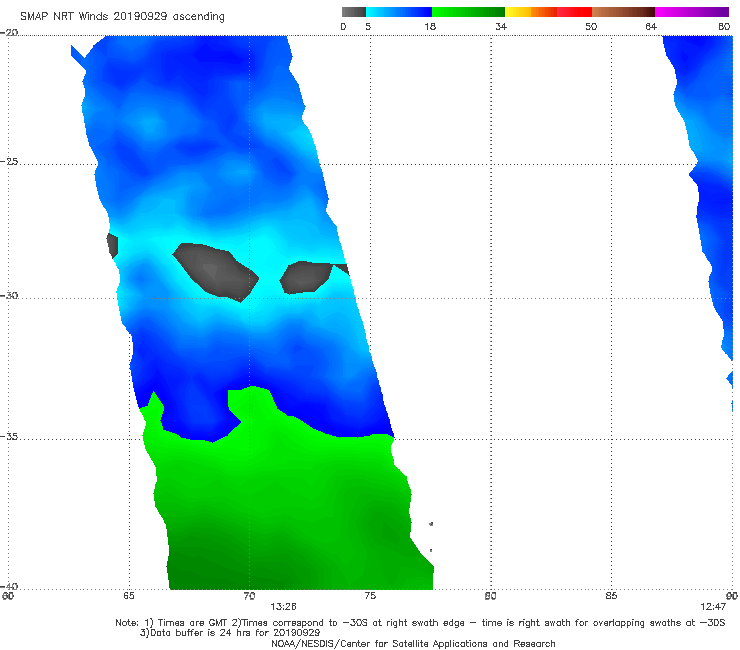Click the color bar label "18"
Image resolution: width=740 pixels, height=650 pixels.
pos(430,26)
